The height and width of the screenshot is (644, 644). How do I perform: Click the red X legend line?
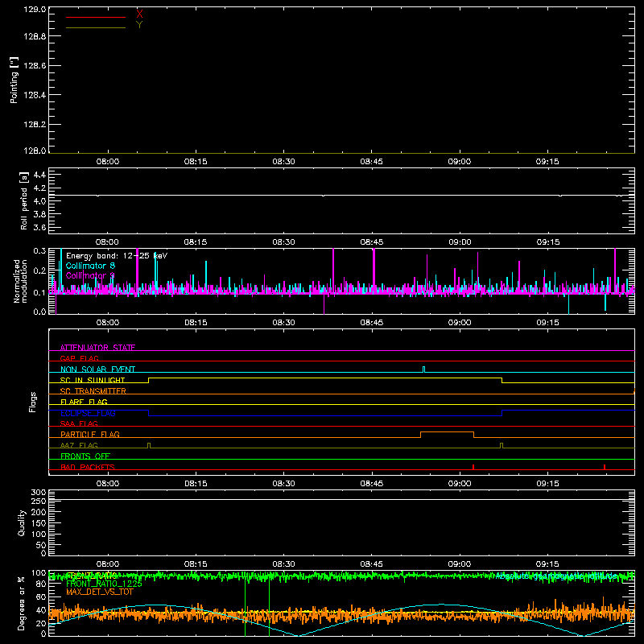pyautogui.click(x=96, y=17)
